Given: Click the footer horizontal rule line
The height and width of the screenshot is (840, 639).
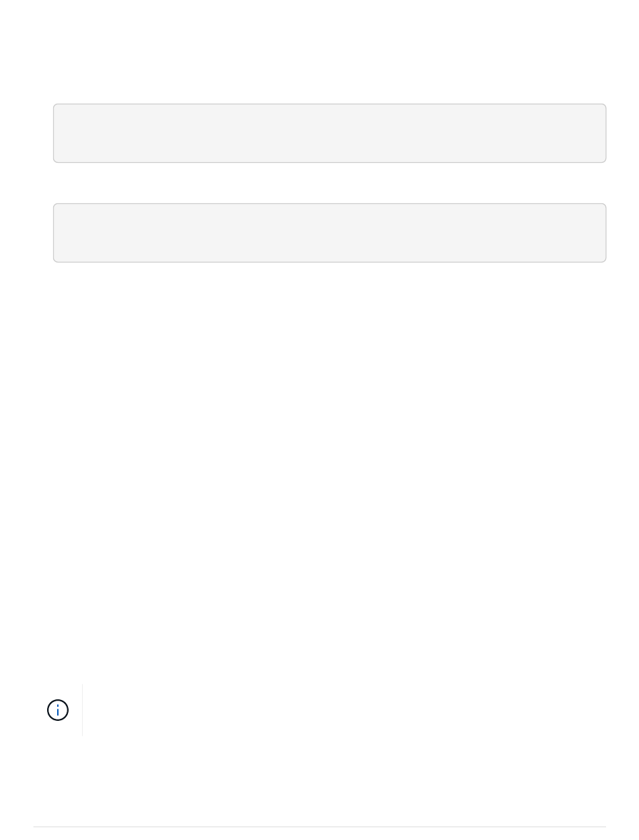Looking at the screenshot, I should [x=319, y=827].
